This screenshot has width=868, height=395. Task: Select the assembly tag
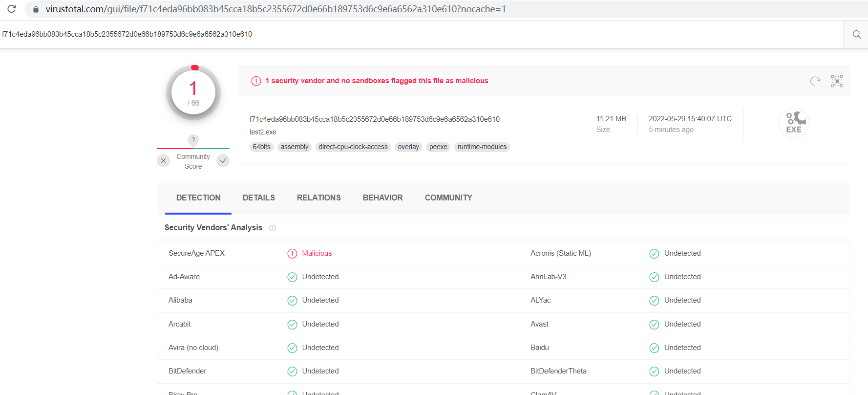295,147
